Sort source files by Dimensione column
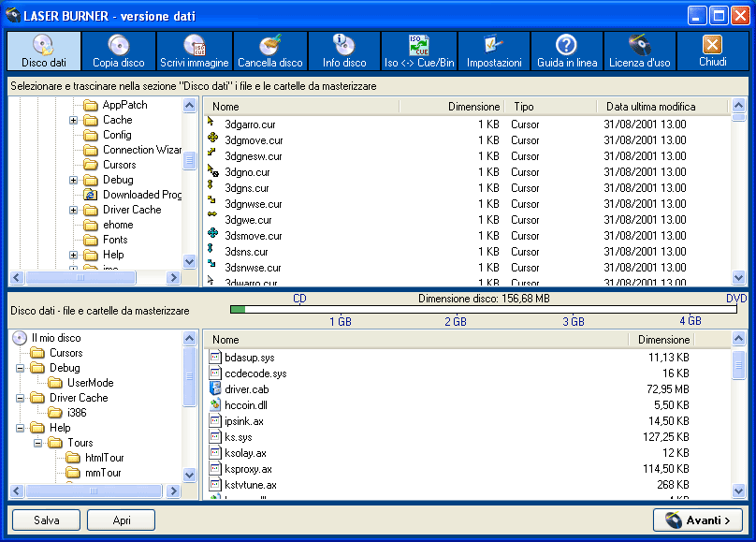Image resolution: width=756 pixels, height=542 pixels. tap(452, 106)
